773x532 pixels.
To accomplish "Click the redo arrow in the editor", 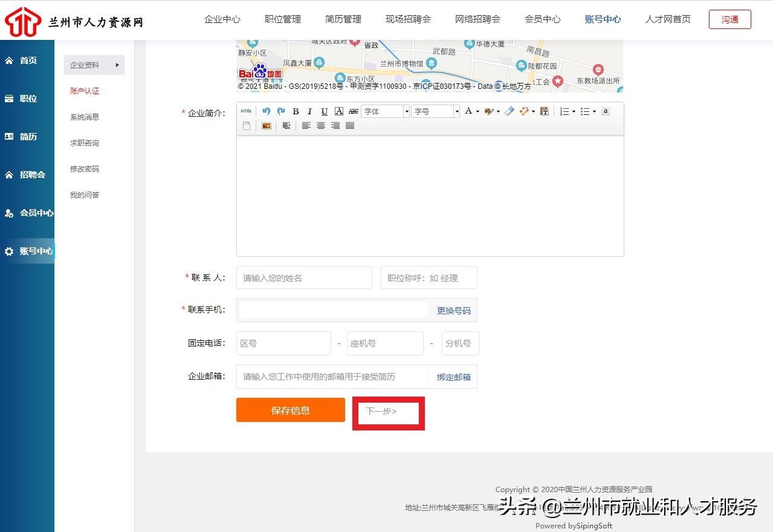I will [280, 111].
